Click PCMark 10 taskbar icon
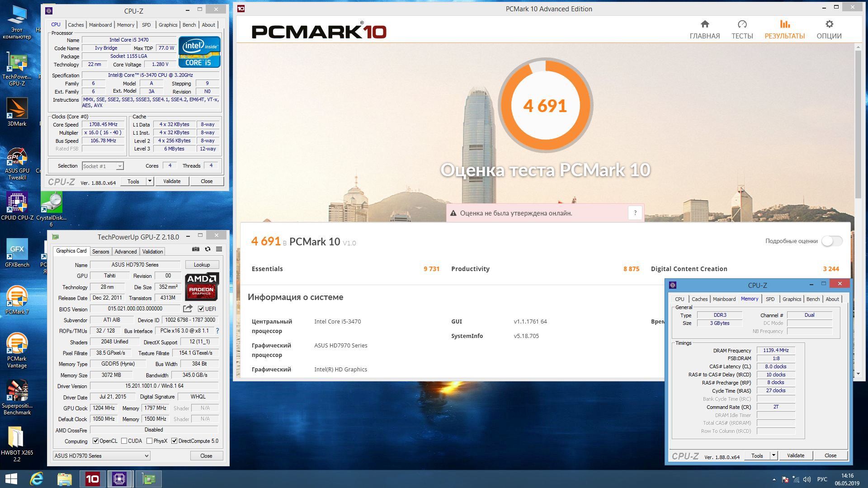This screenshot has height=488, width=868. point(93,479)
